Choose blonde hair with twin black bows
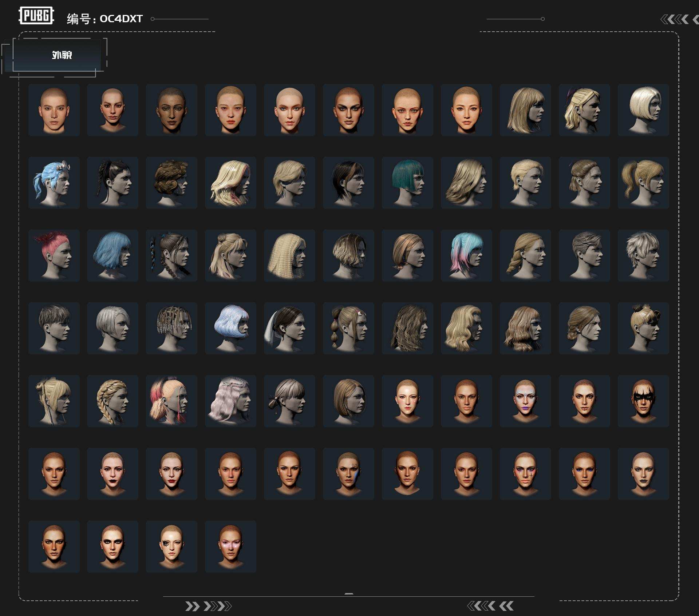 click(x=643, y=328)
